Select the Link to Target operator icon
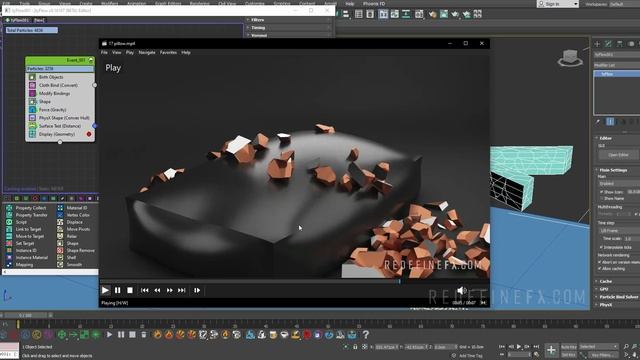640x360 pixels. [x=9, y=229]
